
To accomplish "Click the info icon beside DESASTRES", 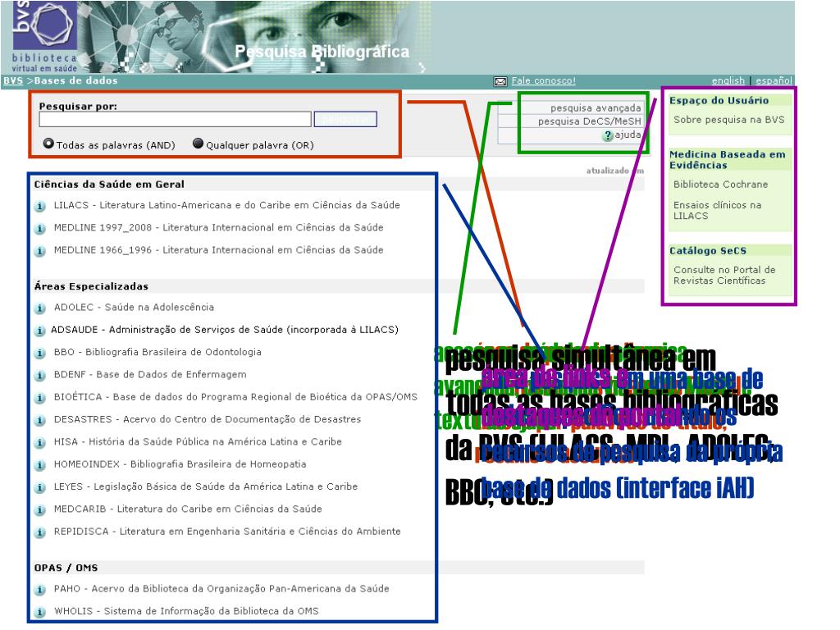I will point(39,421).
